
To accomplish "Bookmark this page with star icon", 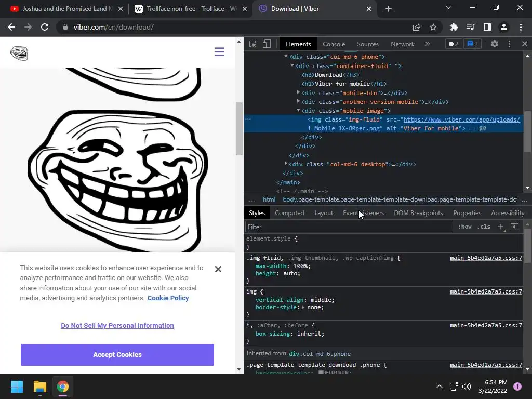I will [433, 27].
